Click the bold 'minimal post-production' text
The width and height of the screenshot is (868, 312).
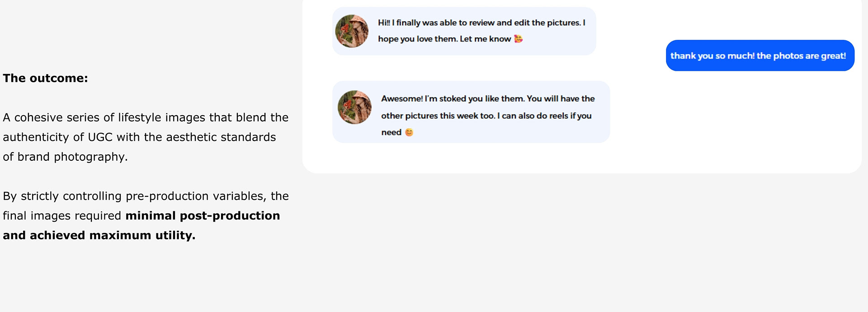click(x=203, y=216)
